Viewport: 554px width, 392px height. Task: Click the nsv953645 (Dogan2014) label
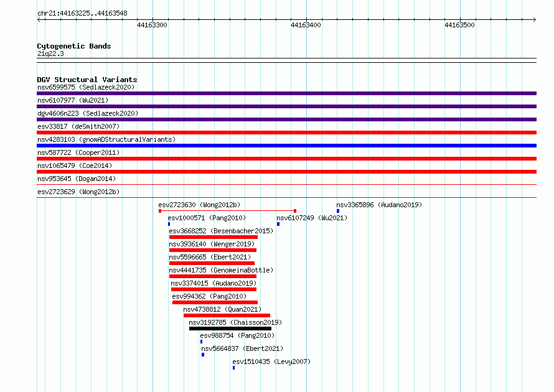point(77,179)
